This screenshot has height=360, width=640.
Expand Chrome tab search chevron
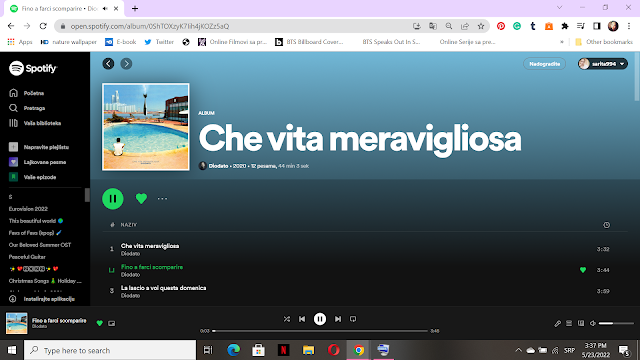click(x=560, y=8)
